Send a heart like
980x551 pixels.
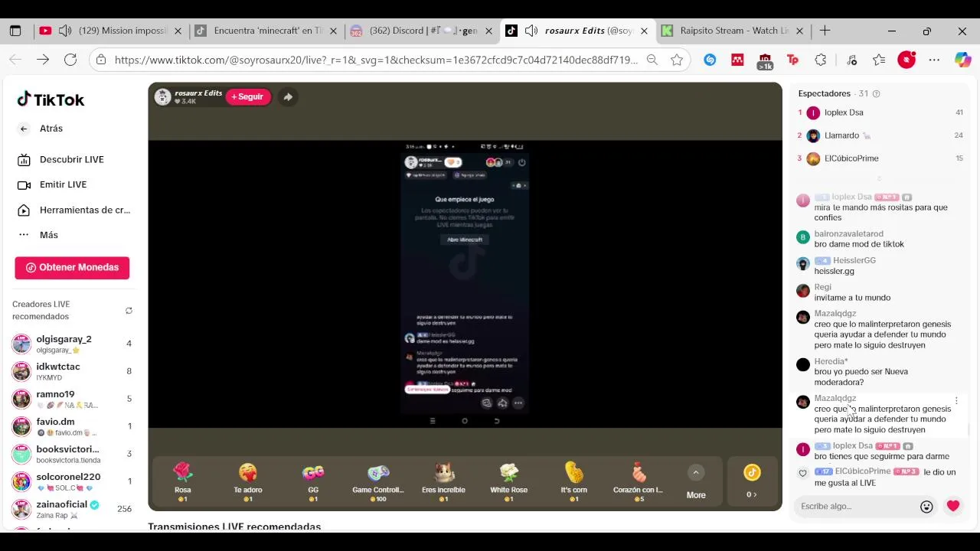[x=953, y=506]
